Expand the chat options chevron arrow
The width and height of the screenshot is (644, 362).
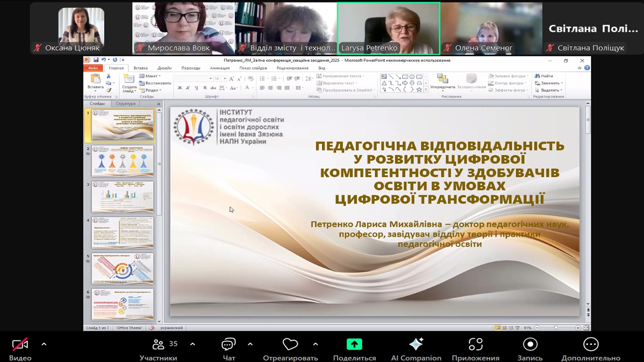[x=250, y=344]
